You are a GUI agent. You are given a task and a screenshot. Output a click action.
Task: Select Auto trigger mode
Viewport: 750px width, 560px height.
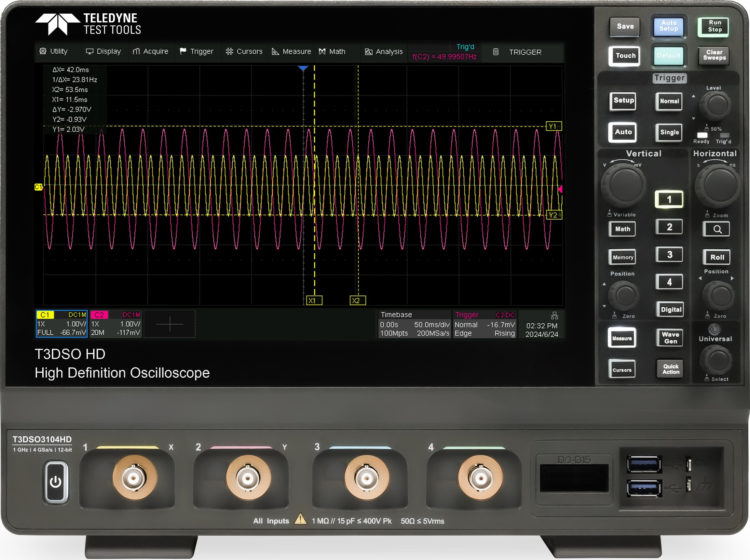pyautogui.click(x=622, y=132)
